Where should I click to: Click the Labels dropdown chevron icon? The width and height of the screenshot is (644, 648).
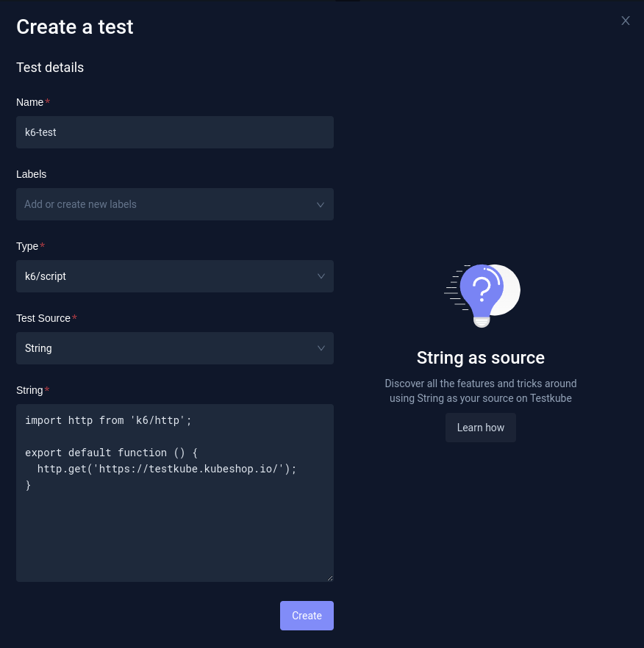click(x=321, y=204)
